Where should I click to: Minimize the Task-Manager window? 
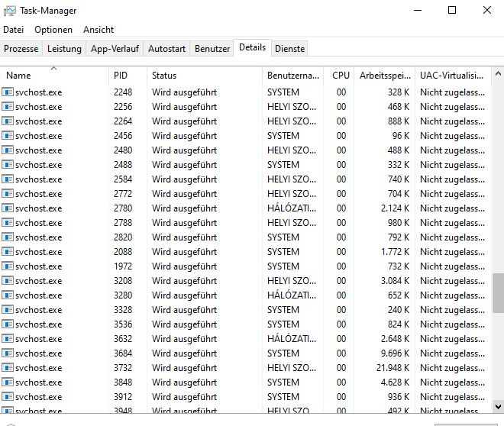(x=418, y=10)
